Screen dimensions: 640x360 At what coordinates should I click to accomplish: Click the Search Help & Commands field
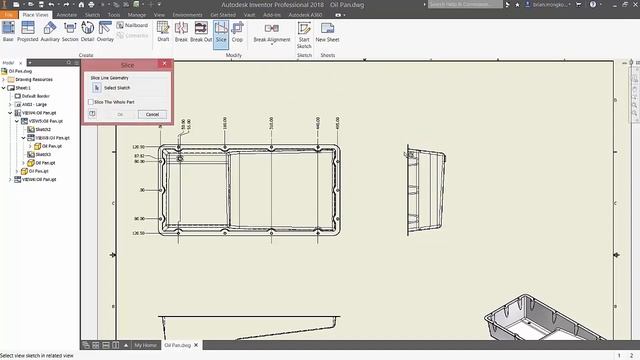pyautogui.click(x=465, y=4)
